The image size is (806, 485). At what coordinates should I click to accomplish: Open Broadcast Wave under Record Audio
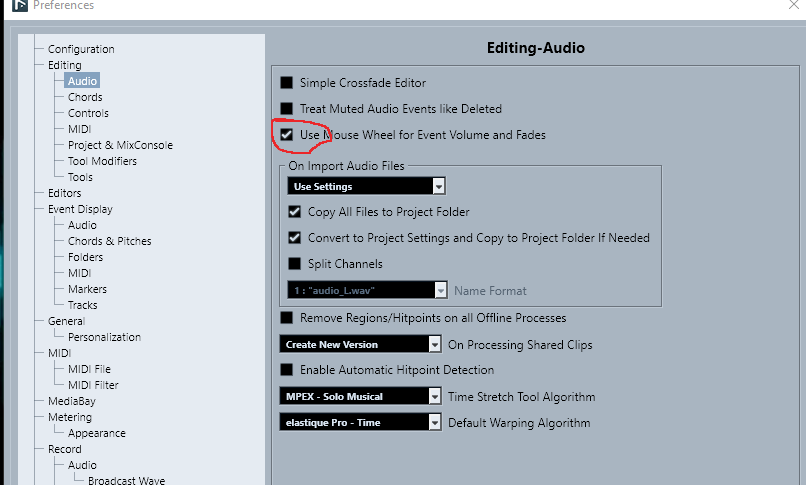point(126,481)
